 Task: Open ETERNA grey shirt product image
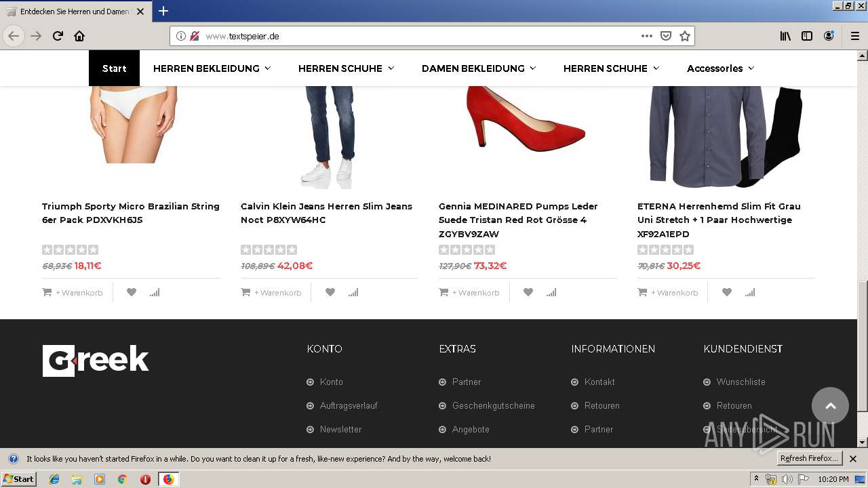pyautogui.click(x=726, y=137)
